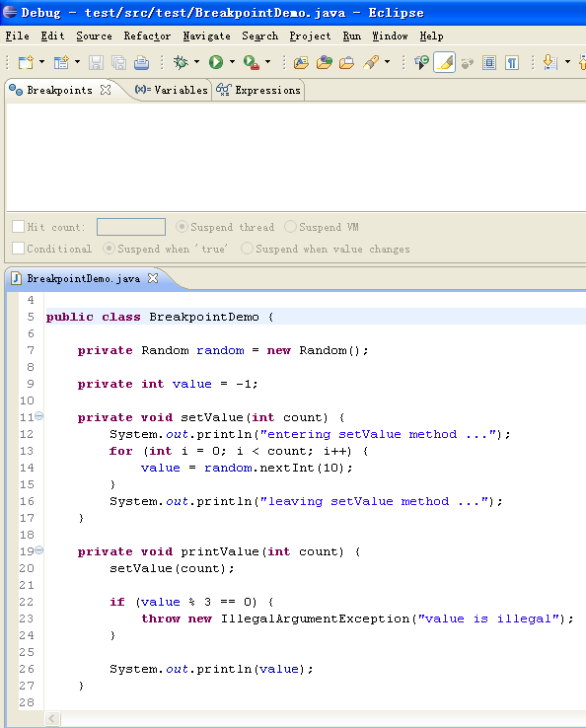Open the Debug icon dropdown arrow
This screenshot has height=728, width=586.
coord(197,62)
